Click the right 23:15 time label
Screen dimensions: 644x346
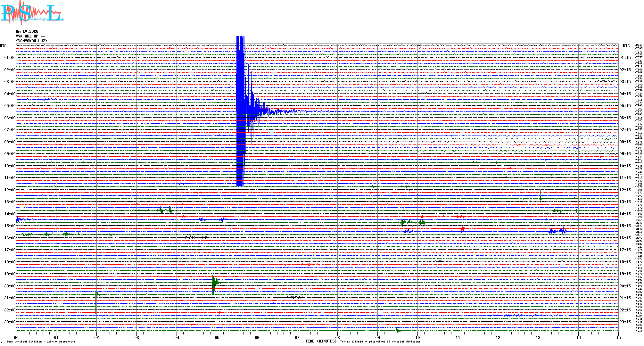point(625,322)
